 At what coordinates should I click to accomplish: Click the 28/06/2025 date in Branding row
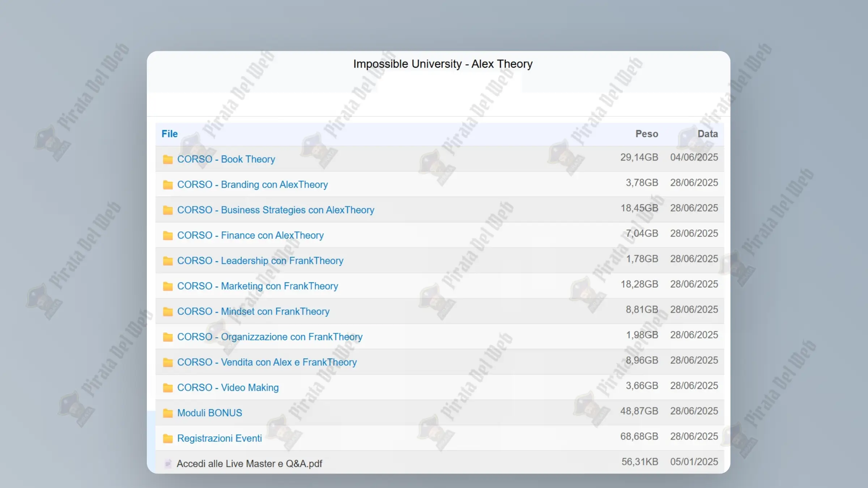[x=694, y=183]
